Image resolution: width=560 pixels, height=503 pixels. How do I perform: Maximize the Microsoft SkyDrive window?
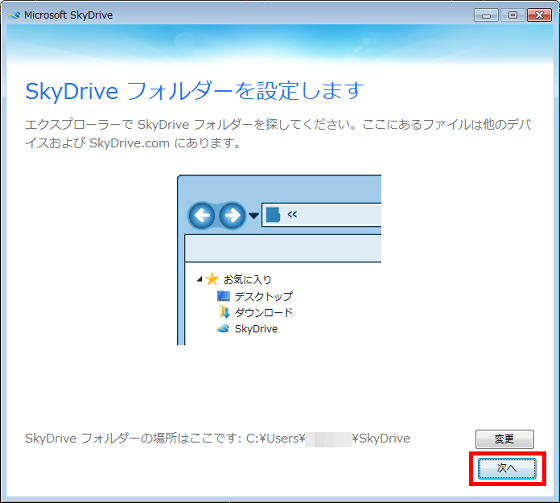coord(512,15)
